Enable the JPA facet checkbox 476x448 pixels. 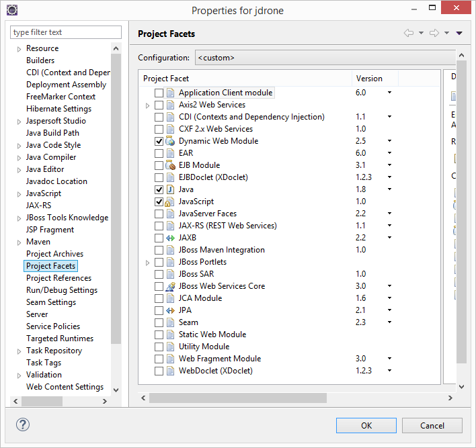159,310
